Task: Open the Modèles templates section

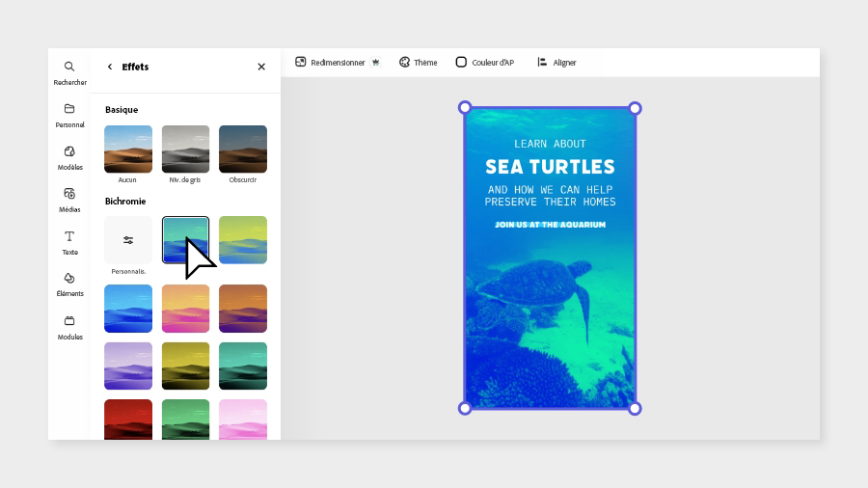Action: click(69, 158)
